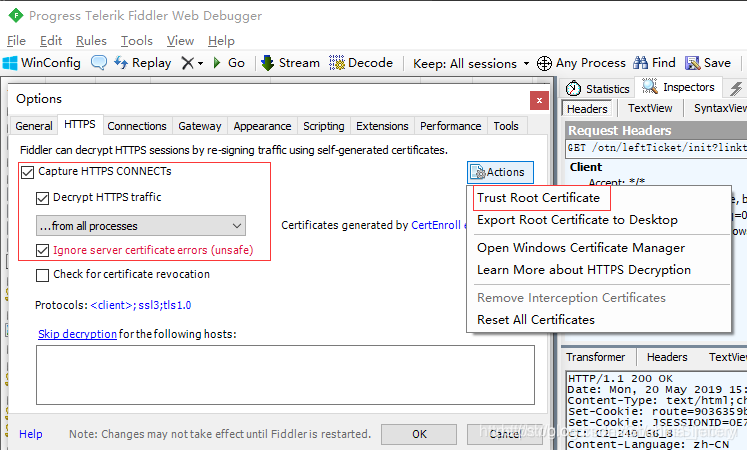Open the request TextView inspector tab

coord(650,108)
